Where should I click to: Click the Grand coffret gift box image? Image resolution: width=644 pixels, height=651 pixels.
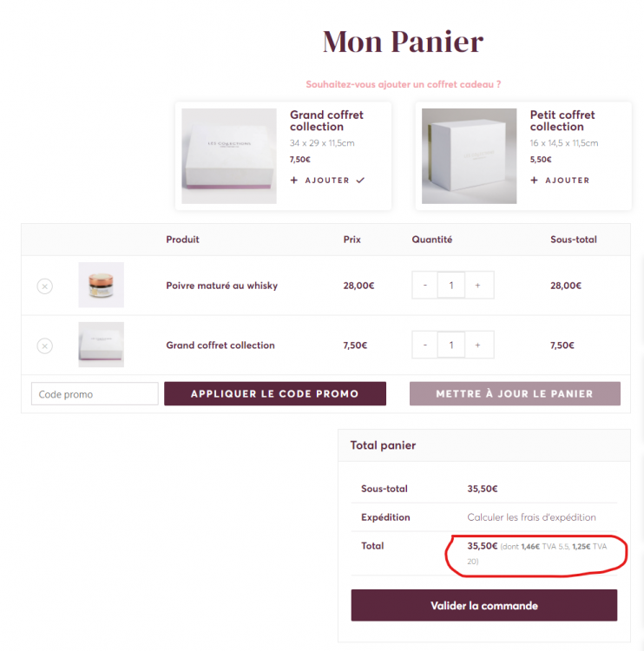pyautogui.click(x=229, y=156)
